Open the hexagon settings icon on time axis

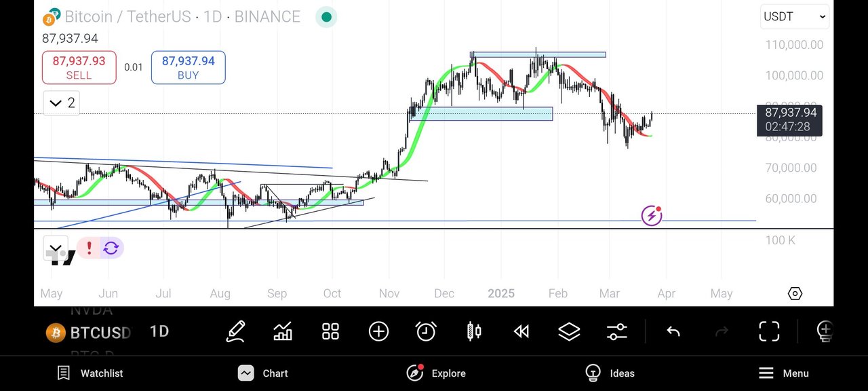795,293
